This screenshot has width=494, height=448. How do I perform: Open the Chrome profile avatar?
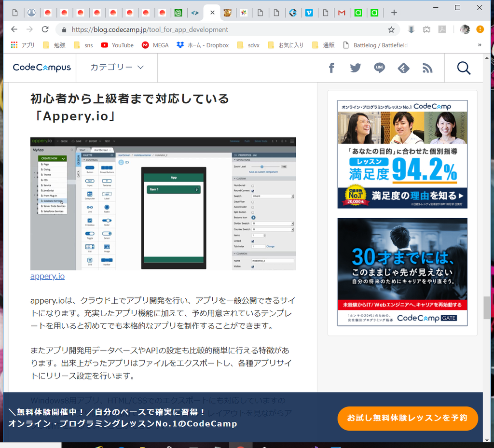pyautogui.click(x=465, y=29)
